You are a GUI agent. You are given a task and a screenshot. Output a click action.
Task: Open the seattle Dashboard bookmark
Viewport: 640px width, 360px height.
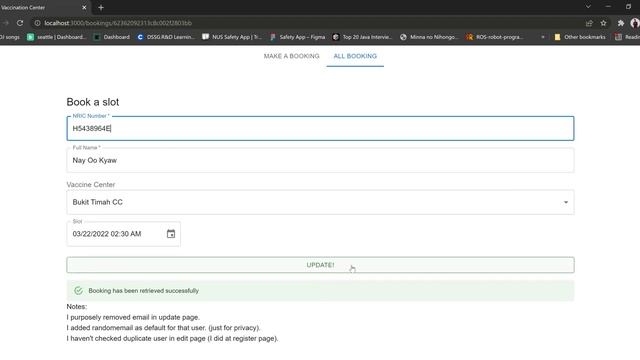point(57,37)
